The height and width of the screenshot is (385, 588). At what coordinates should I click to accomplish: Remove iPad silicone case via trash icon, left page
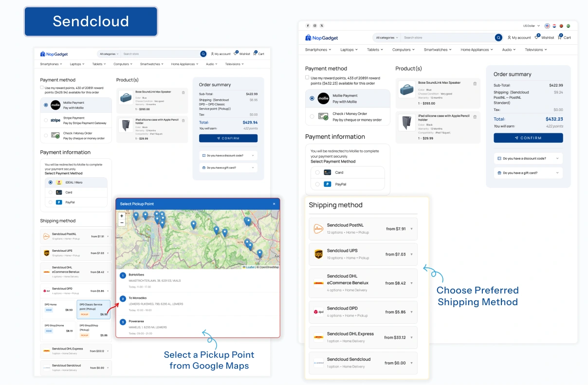(183, 120)
